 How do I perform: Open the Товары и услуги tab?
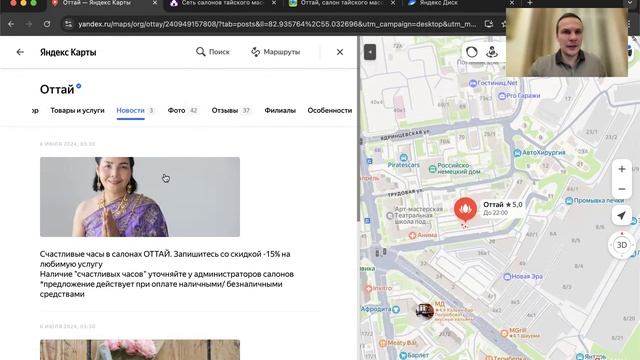click(77, 110)
